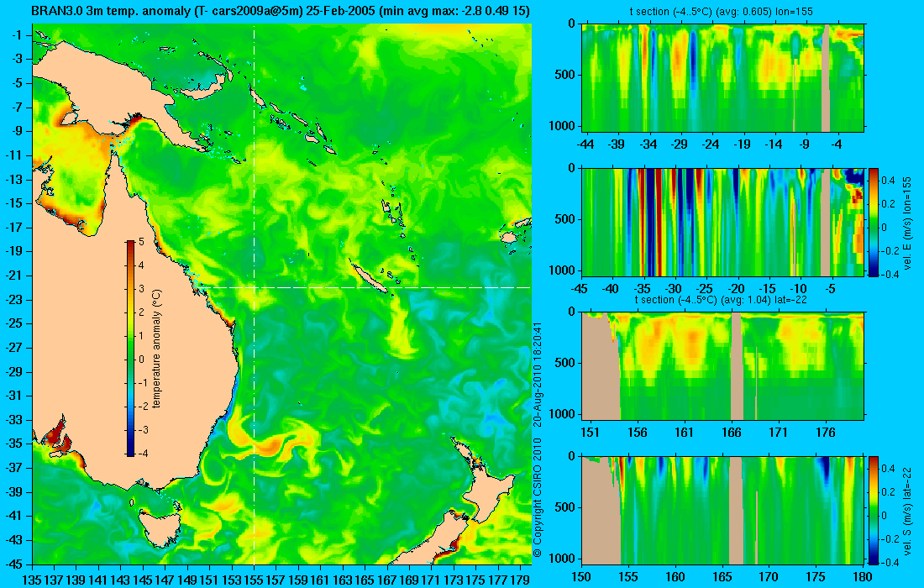Viewport: 924px width, 588px height.
Task: Click the horizontal dashed lat=-22 line on map
Action: [x=363, y=287]
